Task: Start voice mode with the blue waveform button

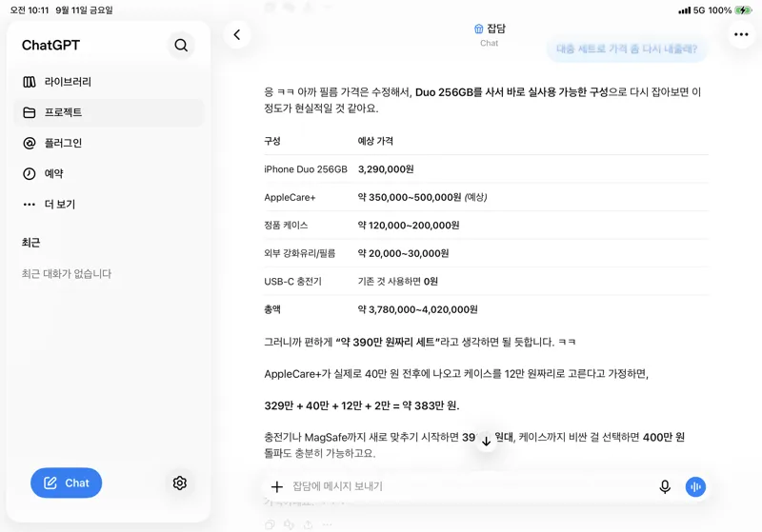Action: (695, 486)
